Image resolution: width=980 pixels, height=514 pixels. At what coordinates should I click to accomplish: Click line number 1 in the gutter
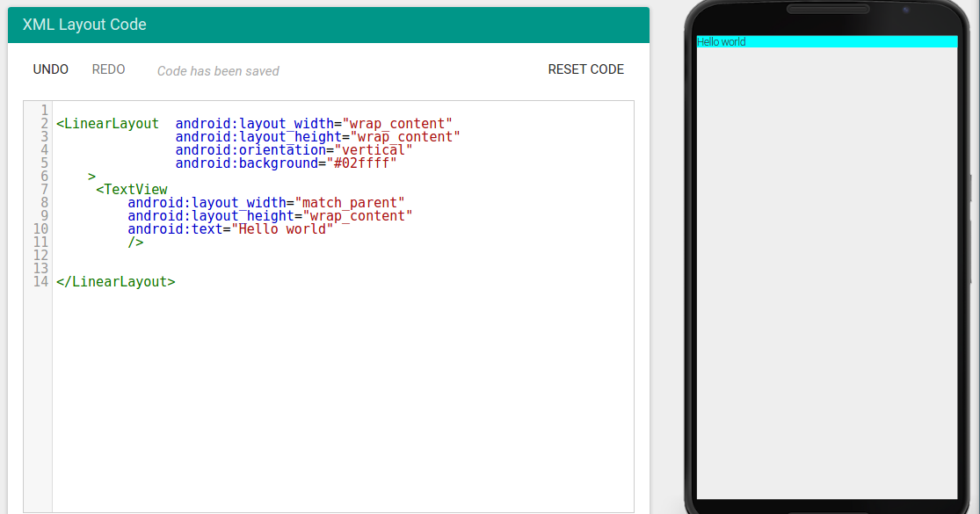[x=44, y=110]
